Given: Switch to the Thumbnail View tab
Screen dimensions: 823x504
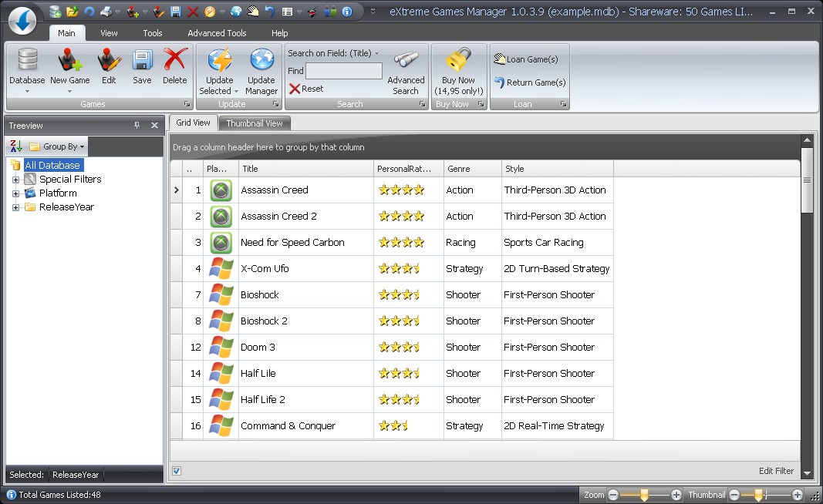Looking at the screenshot, I should 255,123.
